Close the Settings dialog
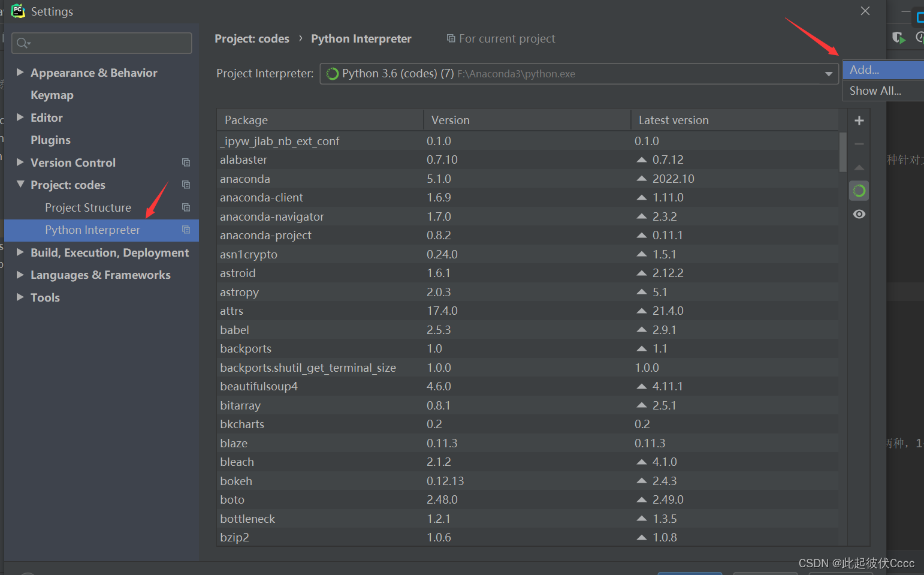The width and height of the screenshot is (924, 575). [865, 11]
